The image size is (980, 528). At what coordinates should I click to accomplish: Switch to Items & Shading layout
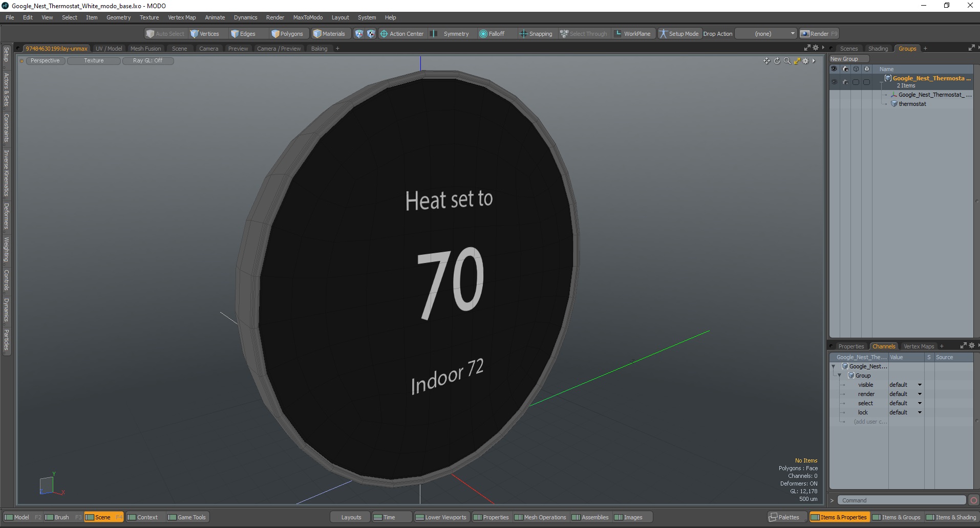click(951, 517)
